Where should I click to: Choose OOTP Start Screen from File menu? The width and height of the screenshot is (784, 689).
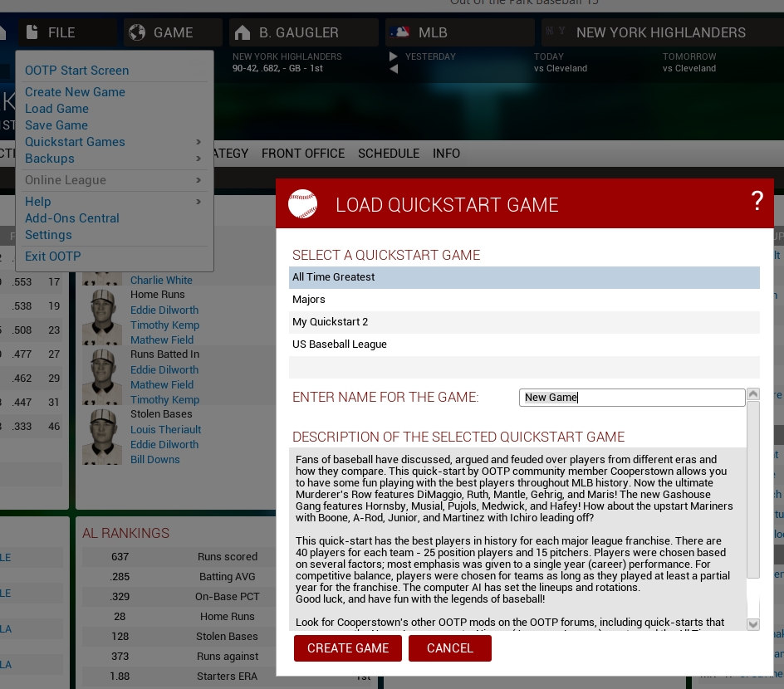pyautogui.click(x=77, y=71)
